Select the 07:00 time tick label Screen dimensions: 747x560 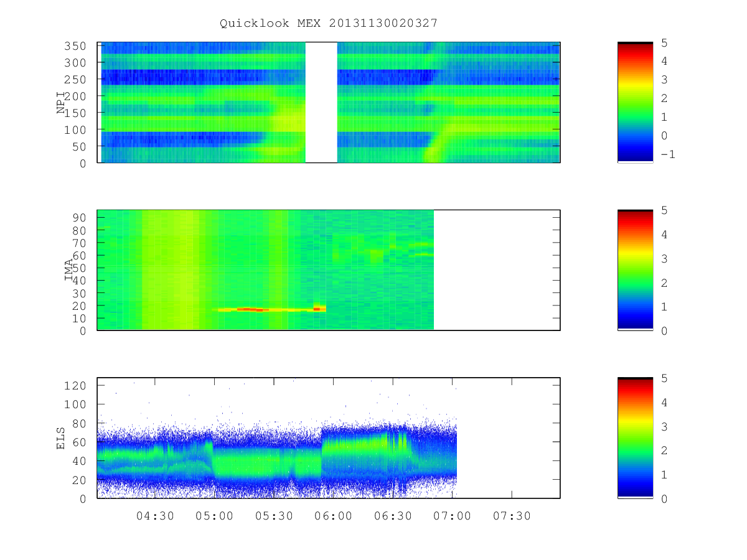[x=452, y=516]
